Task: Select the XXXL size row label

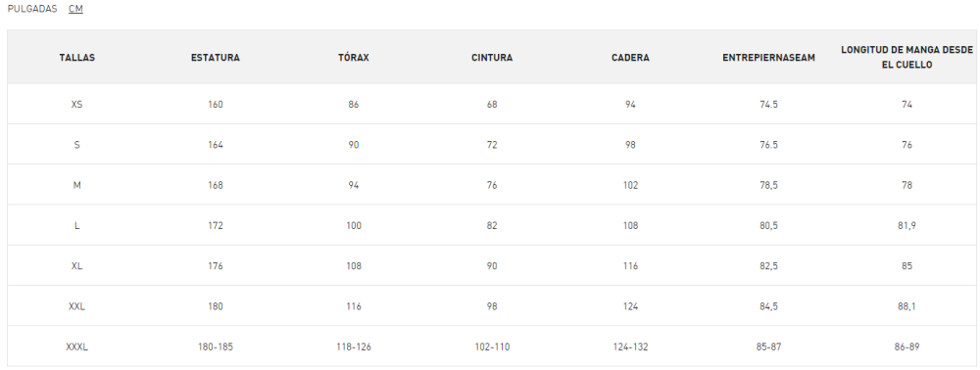Action: (x=76, y=347)
